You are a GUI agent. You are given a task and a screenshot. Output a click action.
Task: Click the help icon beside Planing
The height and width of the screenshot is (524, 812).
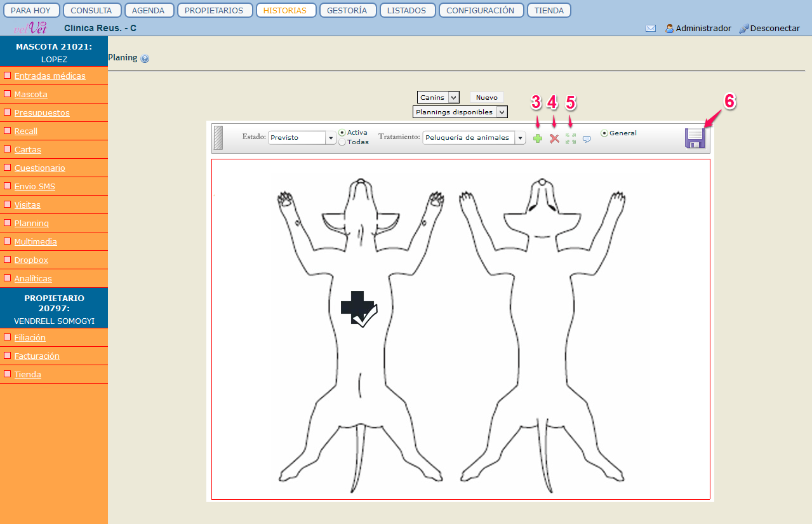click(145, 58)
